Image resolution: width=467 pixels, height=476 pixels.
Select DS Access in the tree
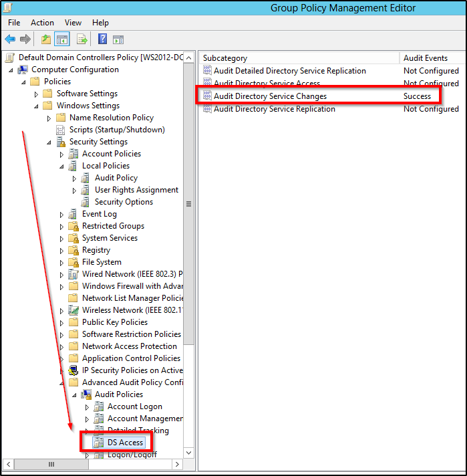coord(125,442)
